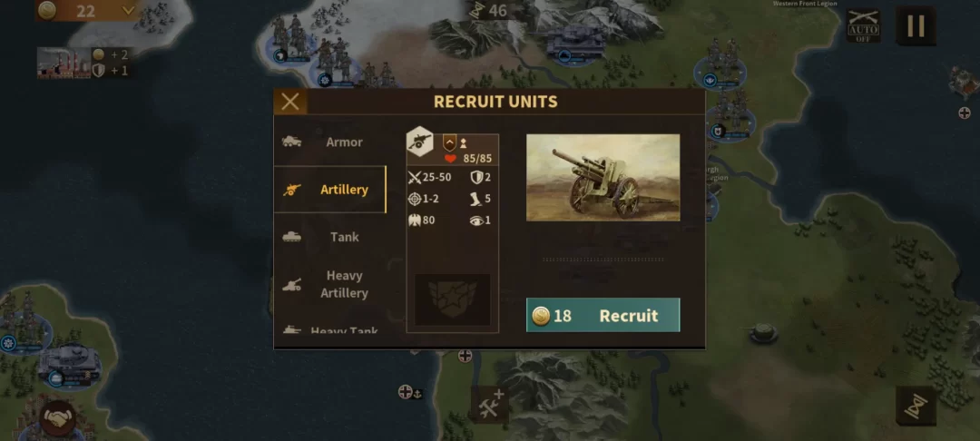980x441 pixels.
Task: Select the empty general shield slot
Action: point(453,299)
